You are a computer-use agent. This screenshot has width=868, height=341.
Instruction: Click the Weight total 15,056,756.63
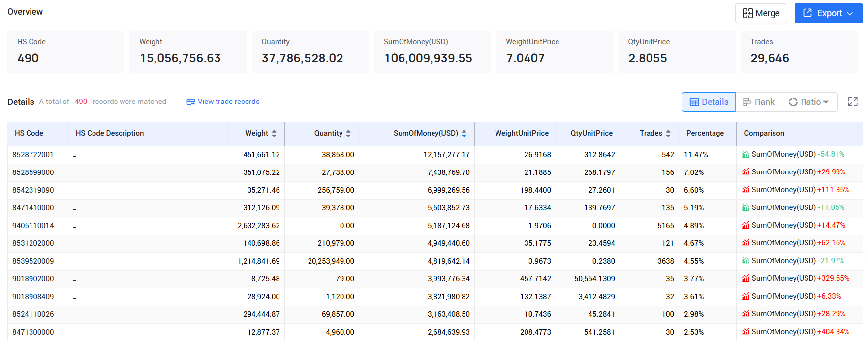pos(180,58)
